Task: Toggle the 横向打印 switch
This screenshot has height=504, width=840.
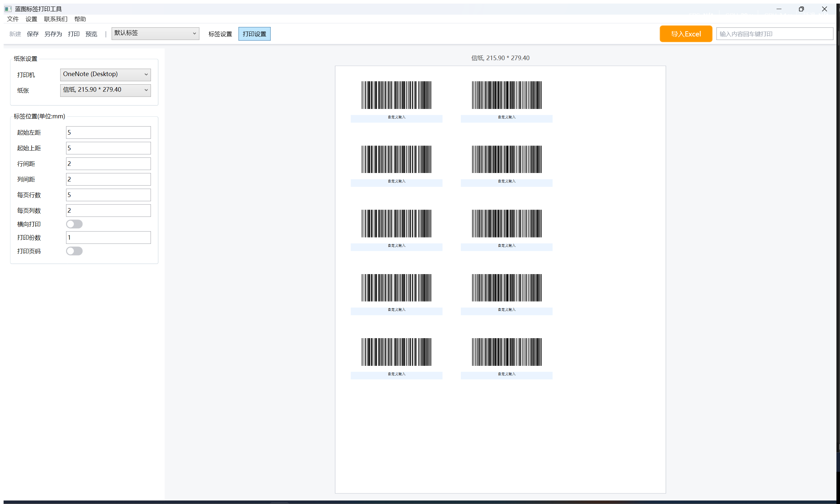Action: point(75,224)
